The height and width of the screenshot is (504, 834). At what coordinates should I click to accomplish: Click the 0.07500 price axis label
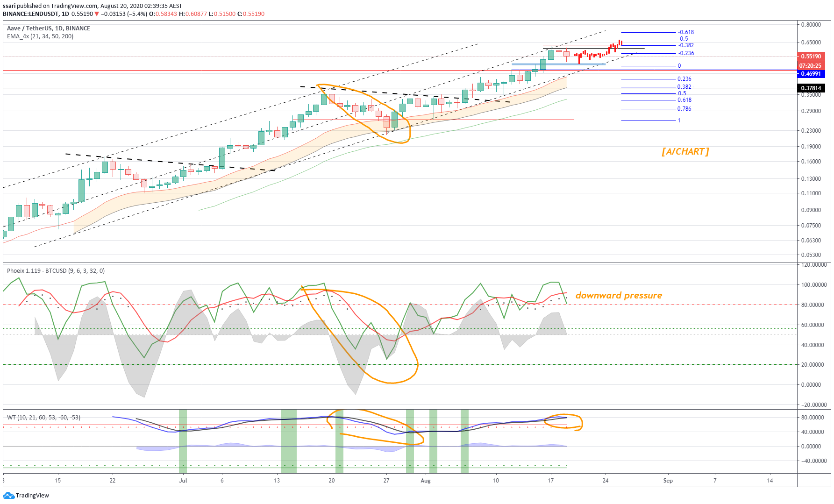pyautogui.click(x=811, y=226)
